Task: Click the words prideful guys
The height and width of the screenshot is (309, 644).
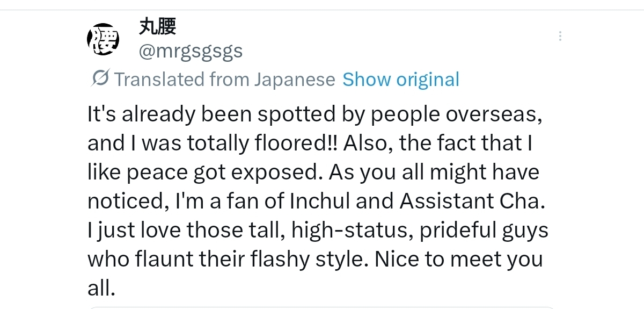Action: coord(484,230)
